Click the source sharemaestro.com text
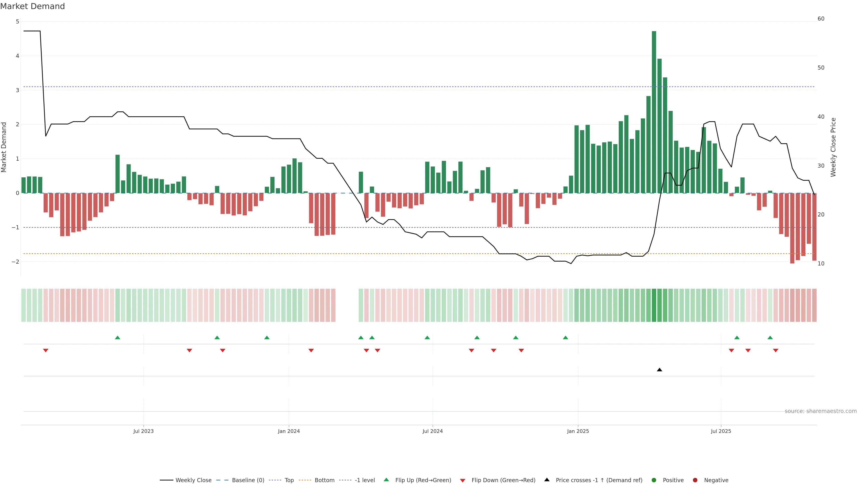This screenshot has height=488, width=868. [x=821, y=411]
